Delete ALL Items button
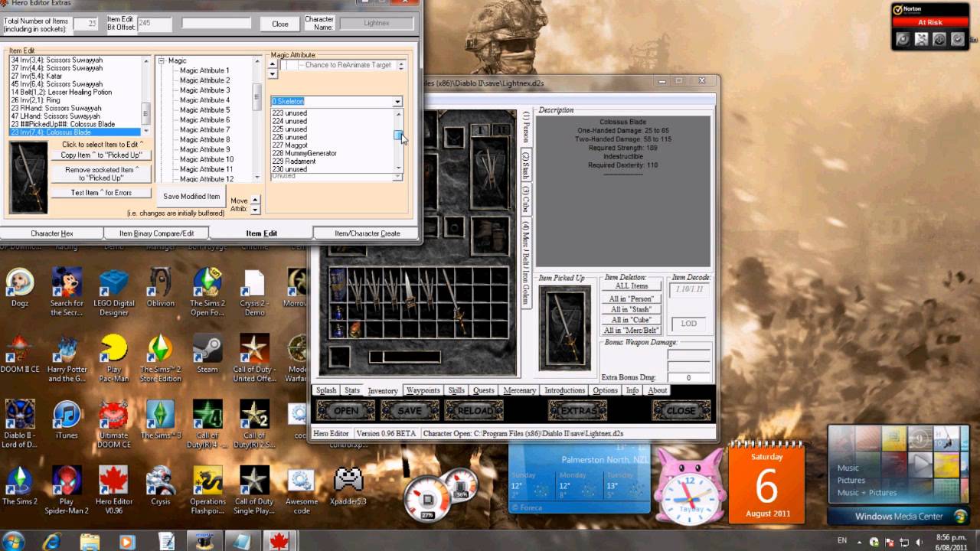This screenshot has height=551, width=980. [x=632, y=285]
